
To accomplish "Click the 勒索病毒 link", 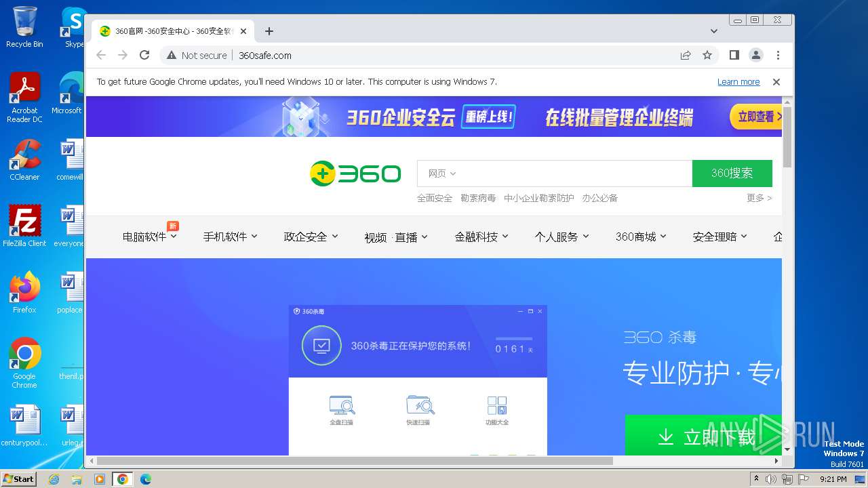I will tap(478, 199).
